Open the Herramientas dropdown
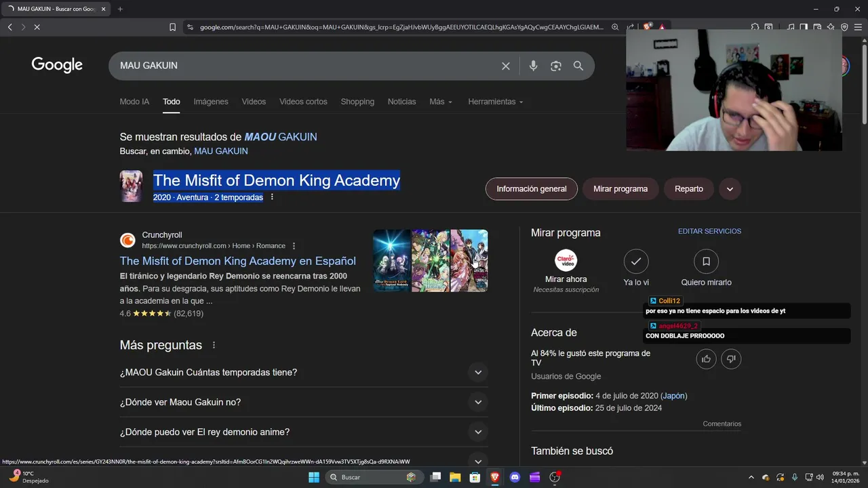 point(496,102)
